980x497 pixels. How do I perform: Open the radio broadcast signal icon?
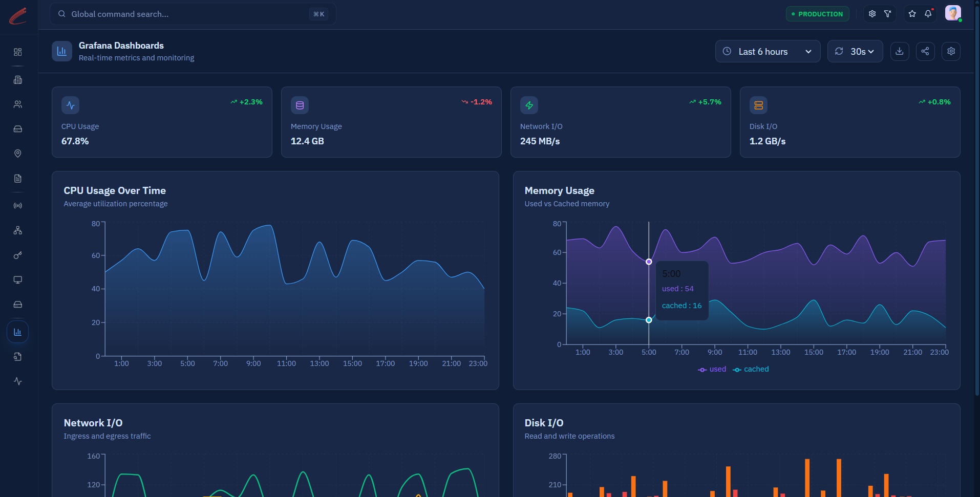(x=18, y=206)
